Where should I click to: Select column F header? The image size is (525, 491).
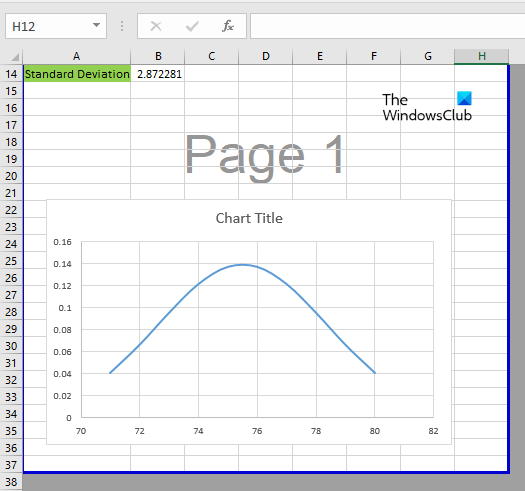pyautogui.click(x=374, y=56)
